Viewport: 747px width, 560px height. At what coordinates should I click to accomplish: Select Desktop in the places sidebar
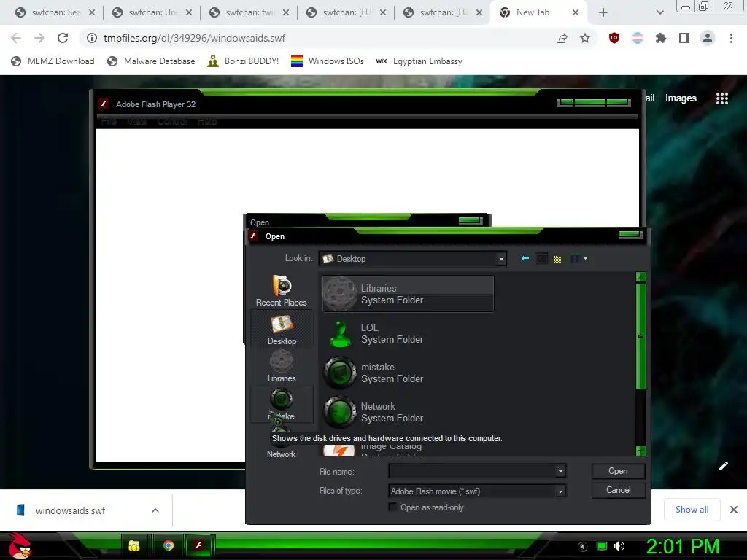(282, 330)
